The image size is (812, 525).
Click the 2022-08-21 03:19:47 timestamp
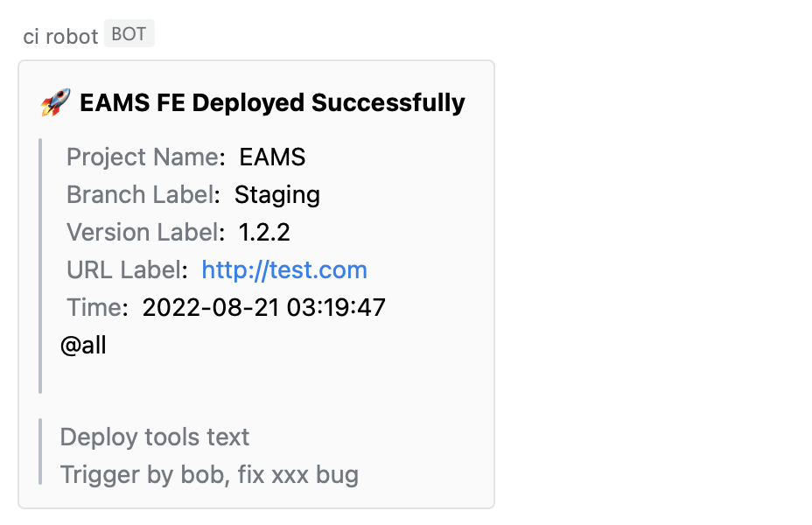pyautogui.click(x=264, y=307)
